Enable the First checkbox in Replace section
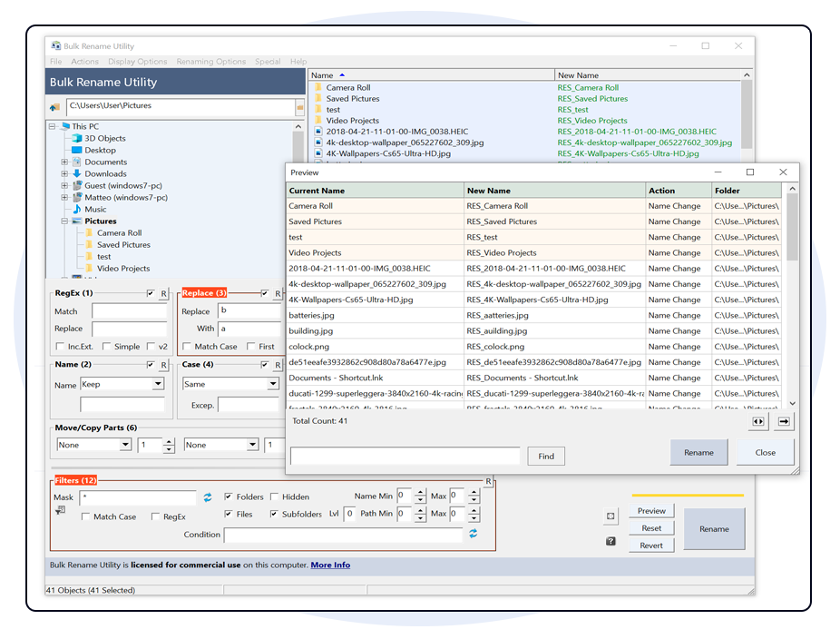Image resolution: width=840 pixels, height=639 pixels. (x=250, y=347)
